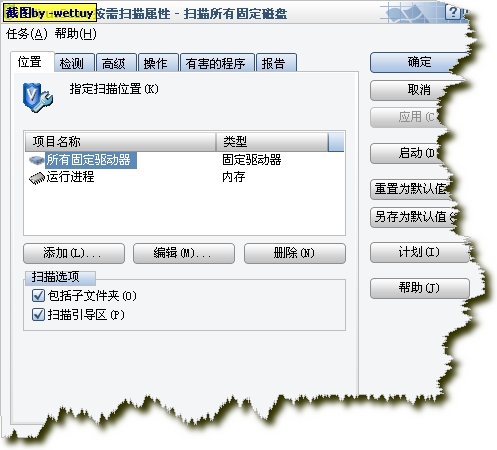The height and width of the screenshot is (450, 497).
Task: Confirm with the 确定 button
Action: click(x=419, y=62)
